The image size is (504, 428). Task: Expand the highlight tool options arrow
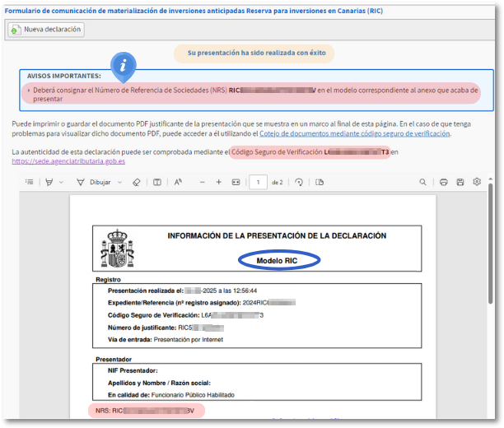62,182
